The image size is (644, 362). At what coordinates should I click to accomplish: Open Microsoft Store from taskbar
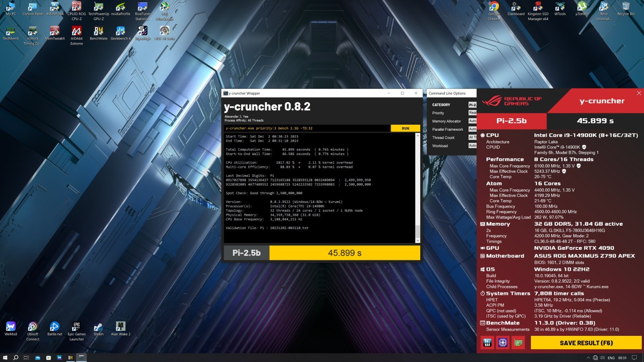48,358
